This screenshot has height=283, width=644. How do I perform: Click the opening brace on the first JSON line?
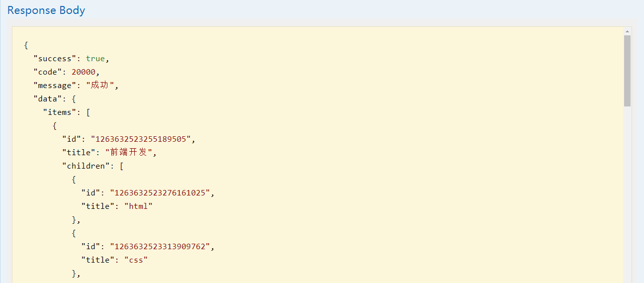coord(26,45)
